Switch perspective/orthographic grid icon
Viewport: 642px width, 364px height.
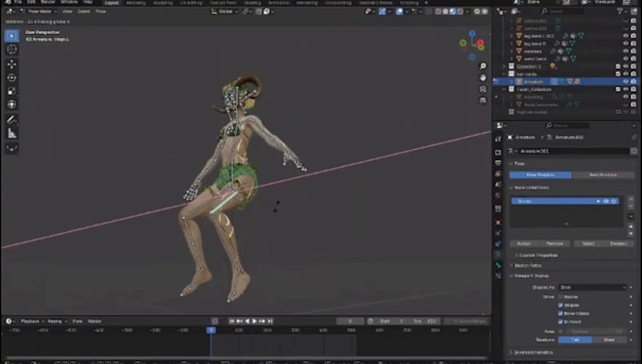click(483, 100)
